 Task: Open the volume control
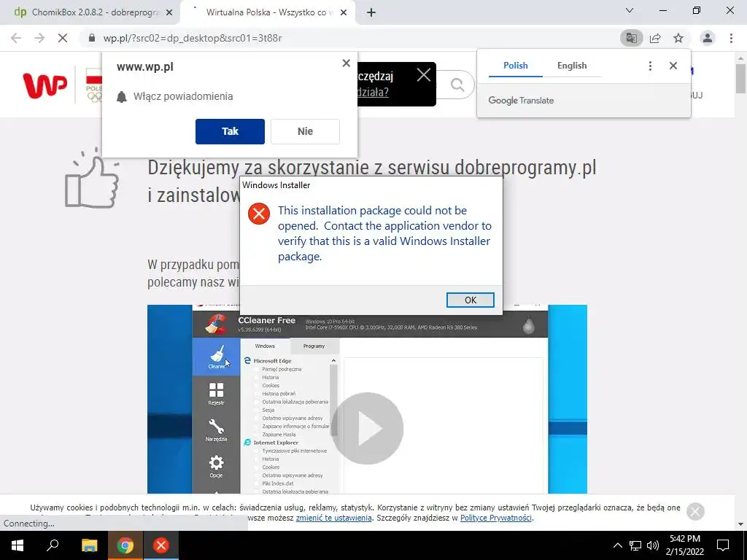point(653,545)
